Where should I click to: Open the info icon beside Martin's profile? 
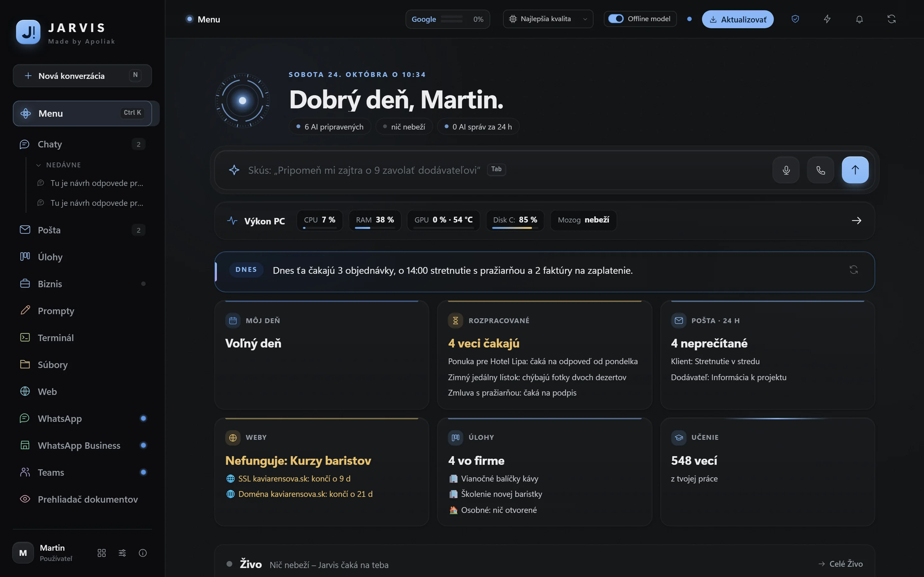point(143,553)
